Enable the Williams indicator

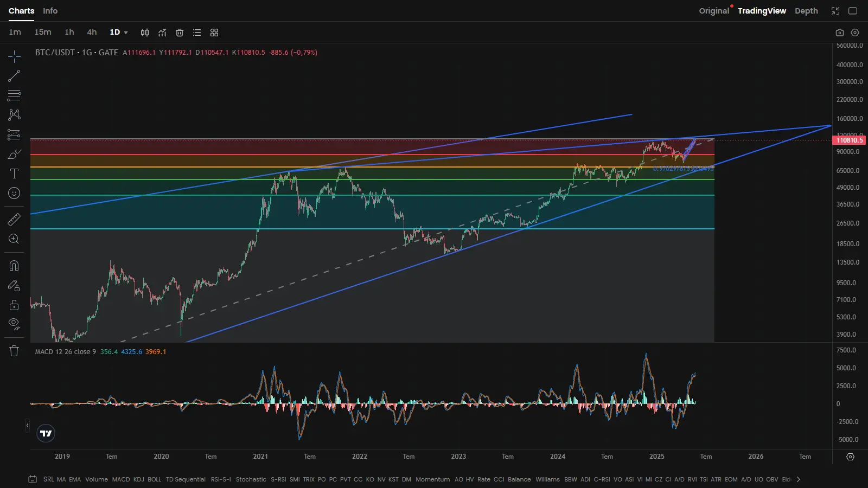[547, 479]
